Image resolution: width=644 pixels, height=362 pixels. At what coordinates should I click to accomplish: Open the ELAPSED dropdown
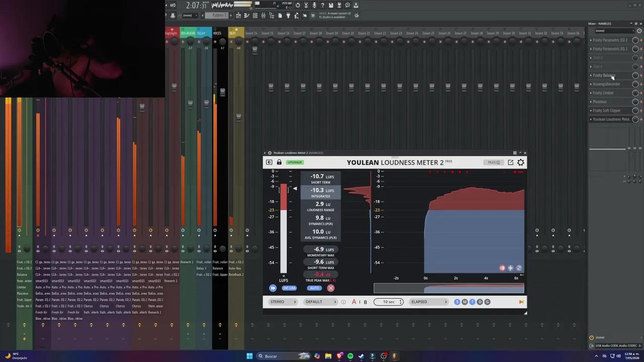429,302
